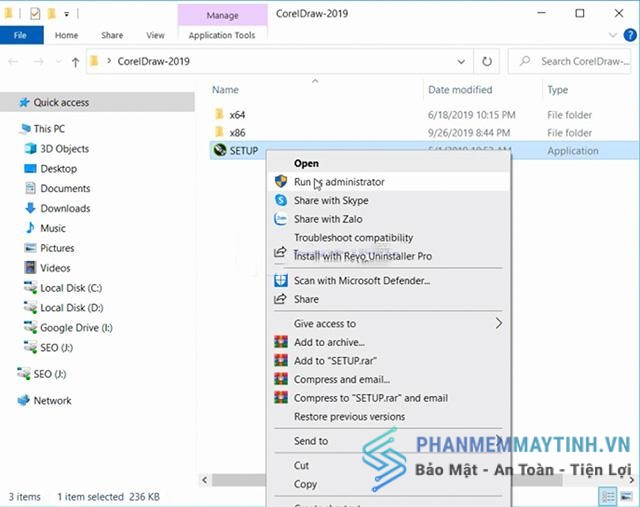640x507 pixels.
Task: Click the WinRAR icon beside Add to archive
Action: (281, 342)
